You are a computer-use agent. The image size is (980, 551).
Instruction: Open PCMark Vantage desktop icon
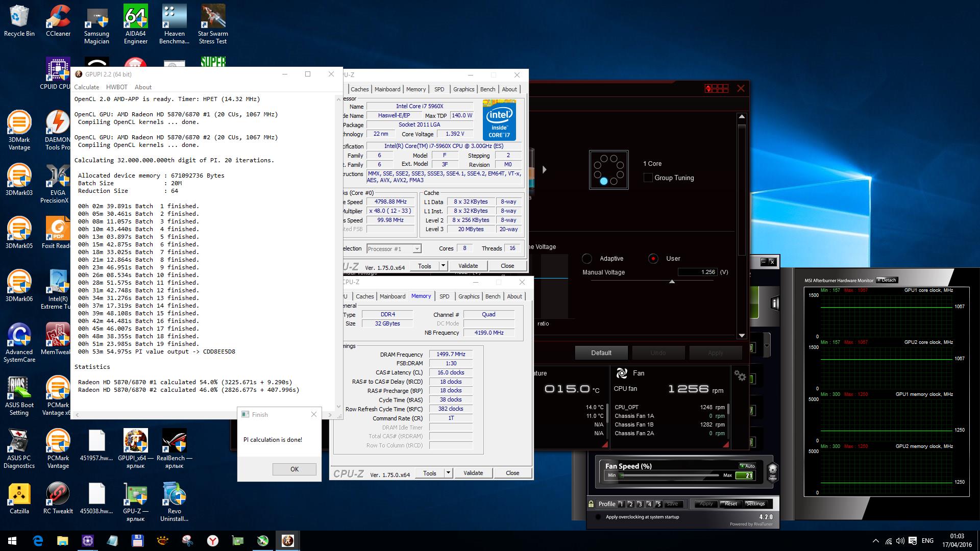pyautogui.click(x=58, y=448)
